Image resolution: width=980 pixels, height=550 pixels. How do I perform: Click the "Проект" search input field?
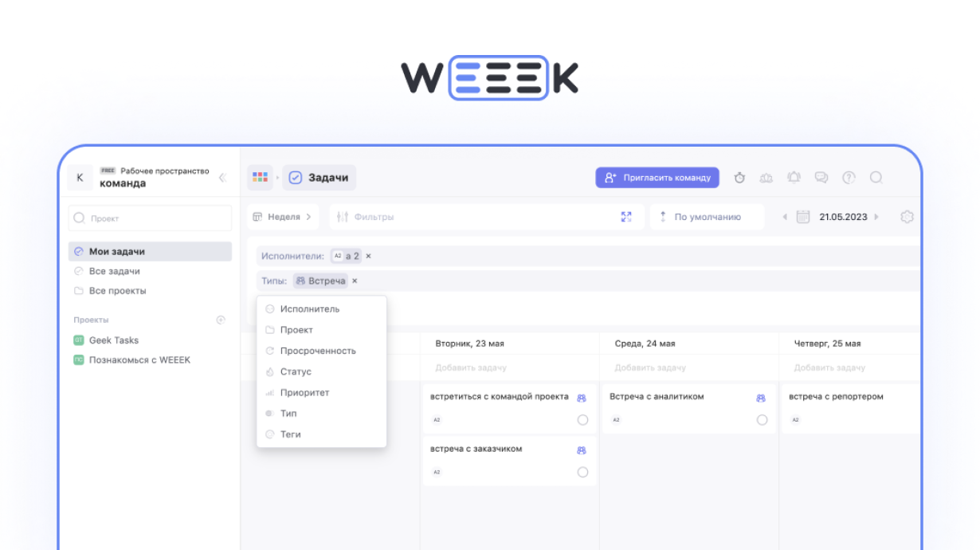click(x=150, y=218)
